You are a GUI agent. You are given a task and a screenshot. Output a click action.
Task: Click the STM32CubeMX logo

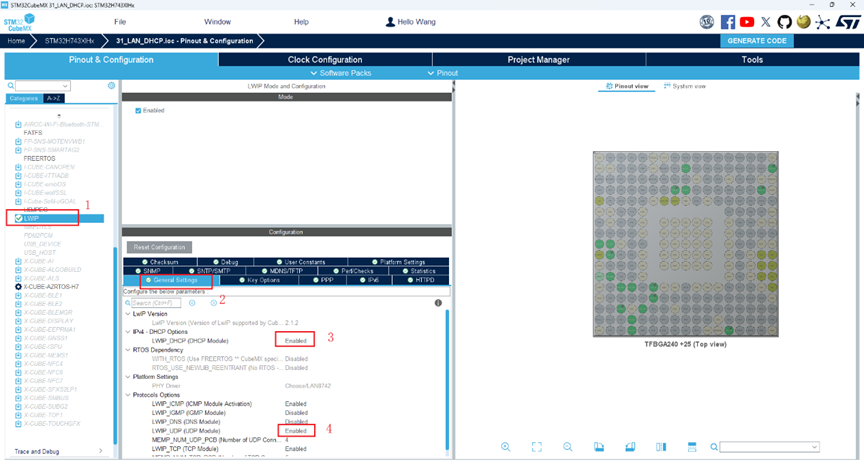tap(19, 22)
